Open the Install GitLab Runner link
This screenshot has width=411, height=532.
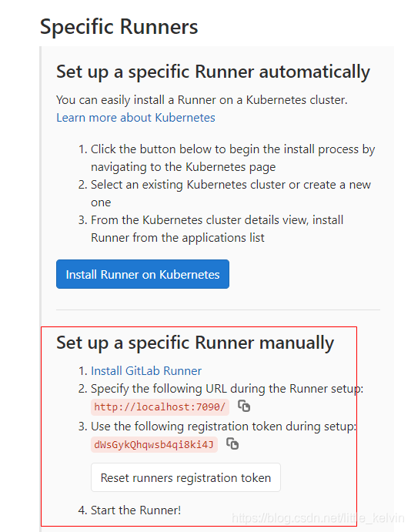(146, 370)
